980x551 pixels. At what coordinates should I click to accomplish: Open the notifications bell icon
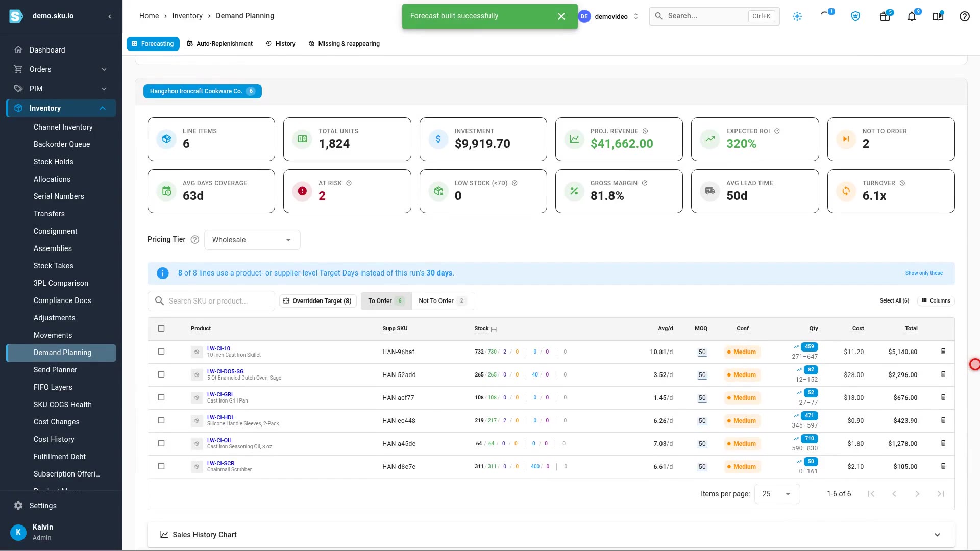click(x=912, y=16)
